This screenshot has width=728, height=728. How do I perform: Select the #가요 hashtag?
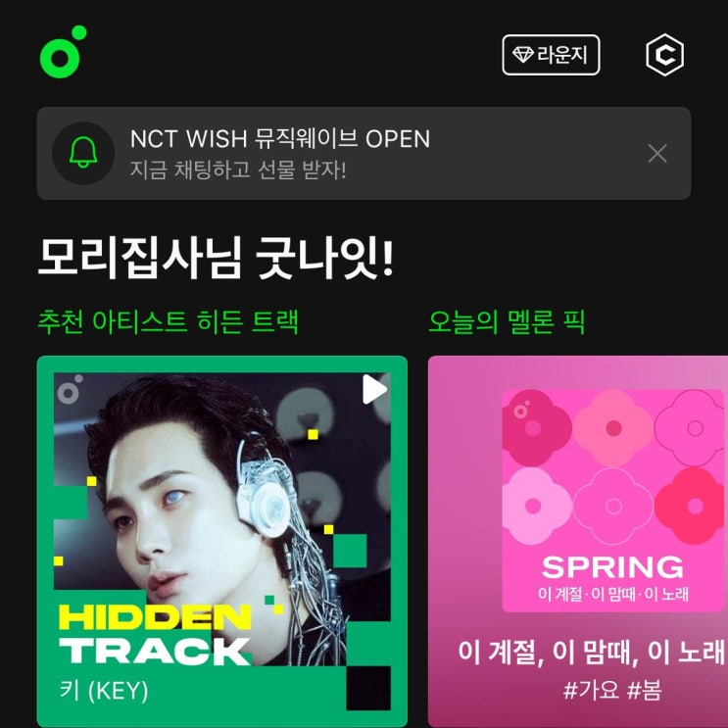[591, 690]
